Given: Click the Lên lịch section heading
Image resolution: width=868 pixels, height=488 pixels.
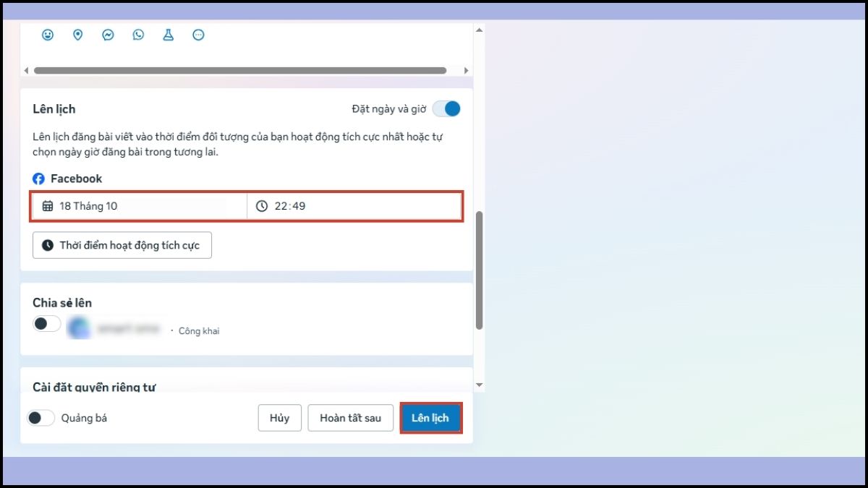Looking at the screenshot, I should pyautogui.click(x=54, y=109).
